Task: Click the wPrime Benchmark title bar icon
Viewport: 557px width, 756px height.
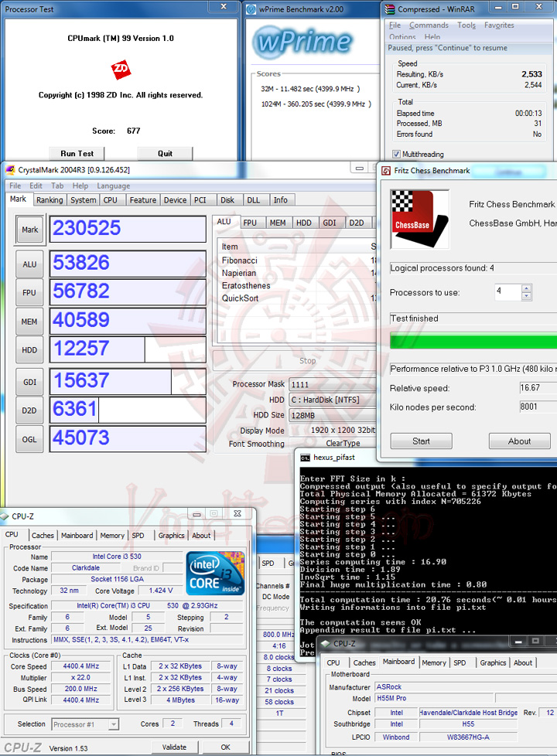Action: (x=251, y=9)
